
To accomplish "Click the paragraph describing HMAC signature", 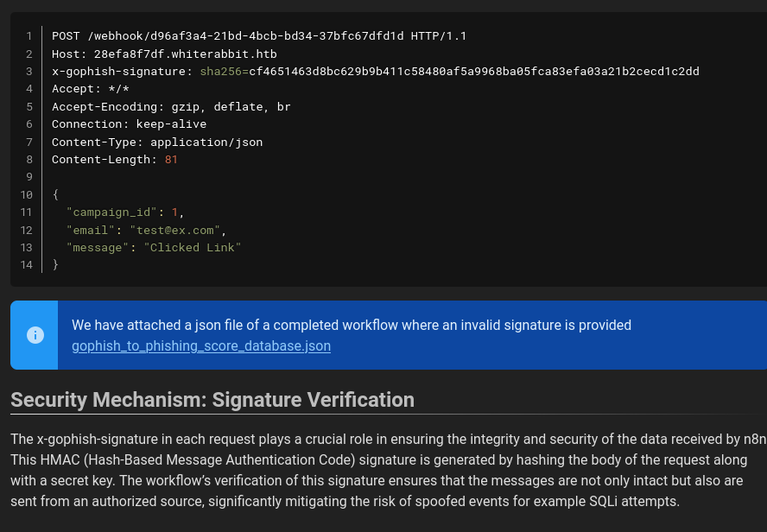I will [380, 470].
